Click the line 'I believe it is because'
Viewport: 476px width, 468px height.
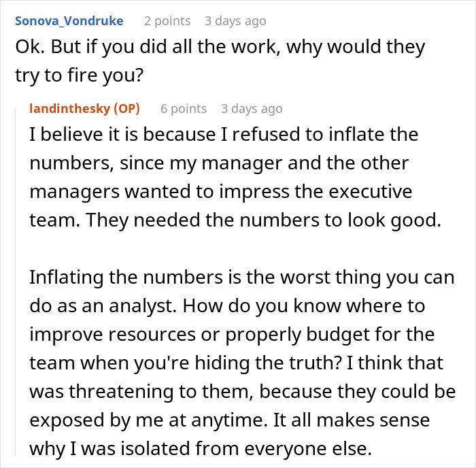click(x=224, y=134)
